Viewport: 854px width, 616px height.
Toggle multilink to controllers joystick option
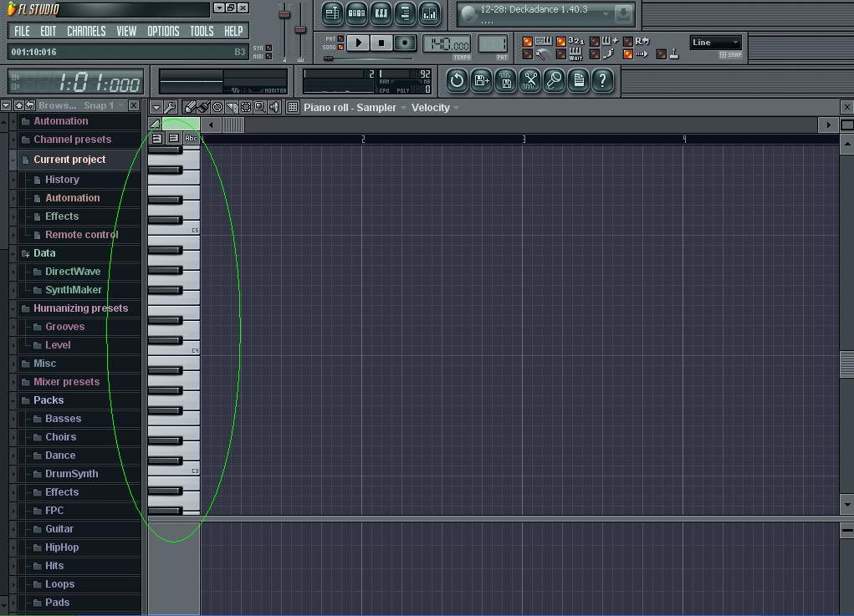[661, 53]
